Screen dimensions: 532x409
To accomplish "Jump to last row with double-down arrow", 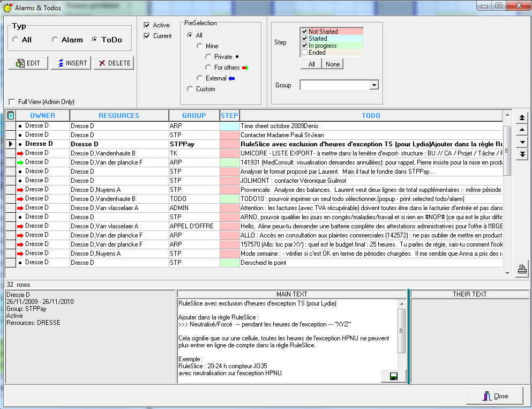I will coord(522,154).
